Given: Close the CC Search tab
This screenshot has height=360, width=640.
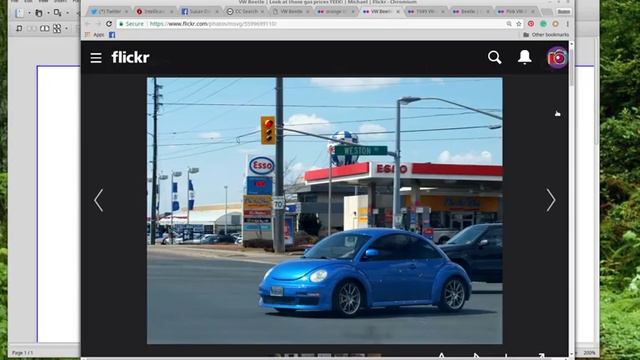Looking at the screenshot, I should [262, 12].
